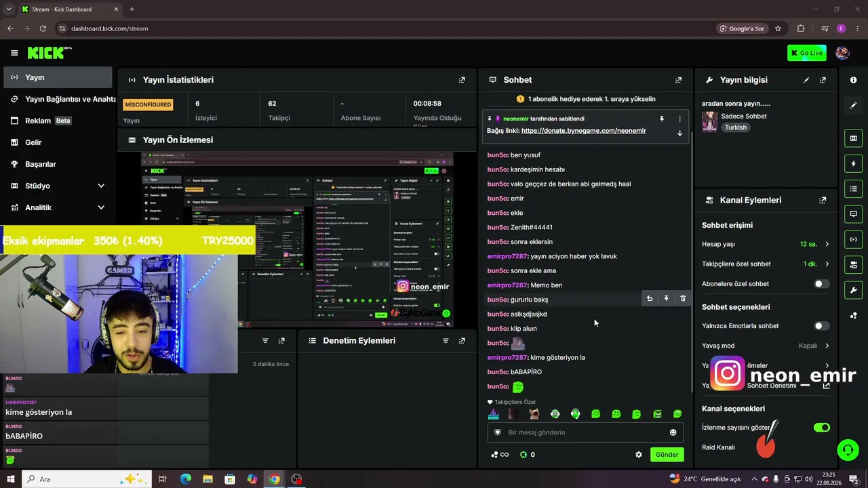Viewport: 868px width, 488px height.
Task: Click the Windows taskbar search box
Action: pos(85,479)
